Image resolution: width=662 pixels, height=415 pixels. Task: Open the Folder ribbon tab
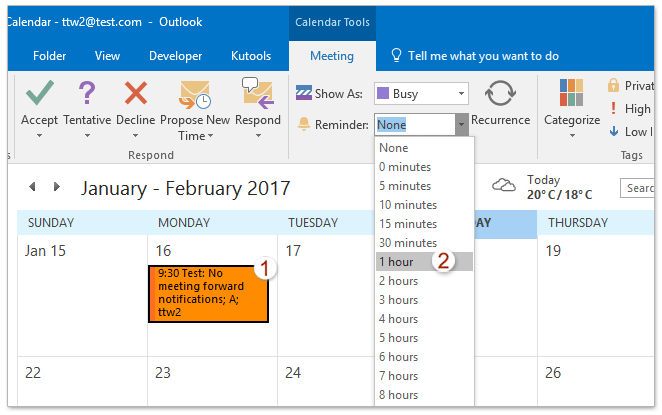tap(49, 56)
